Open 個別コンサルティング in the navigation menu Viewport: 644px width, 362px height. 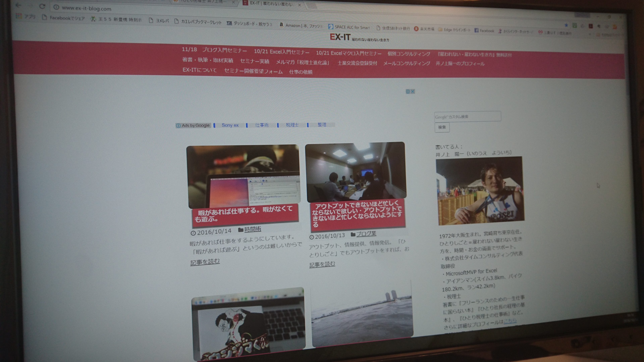coord(409,54)
